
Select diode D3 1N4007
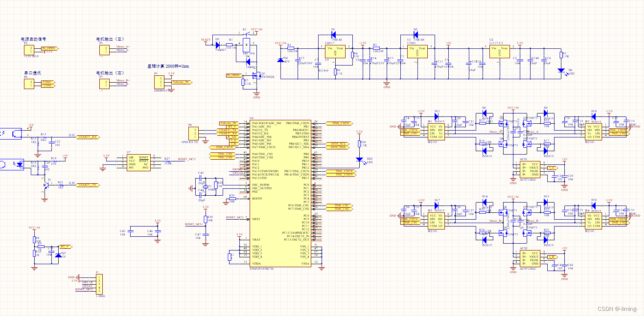(218, 44)
